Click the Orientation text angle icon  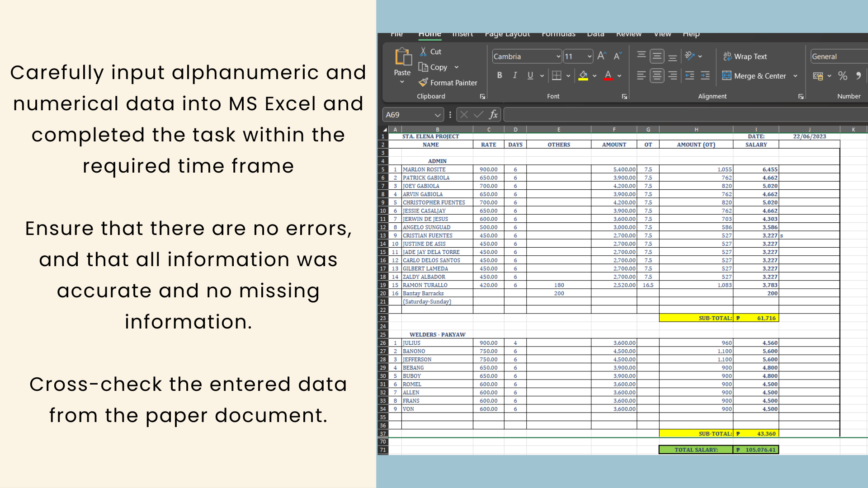689,56
